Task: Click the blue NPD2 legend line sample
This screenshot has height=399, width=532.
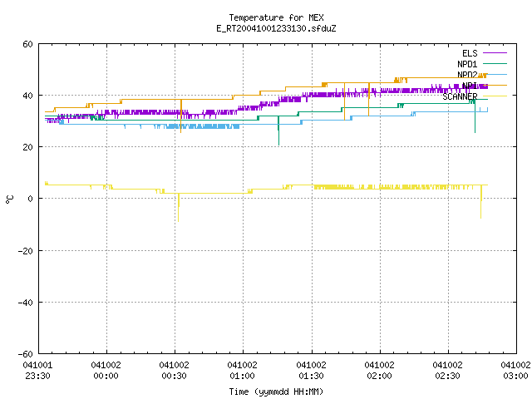Action: pos(497,74)
